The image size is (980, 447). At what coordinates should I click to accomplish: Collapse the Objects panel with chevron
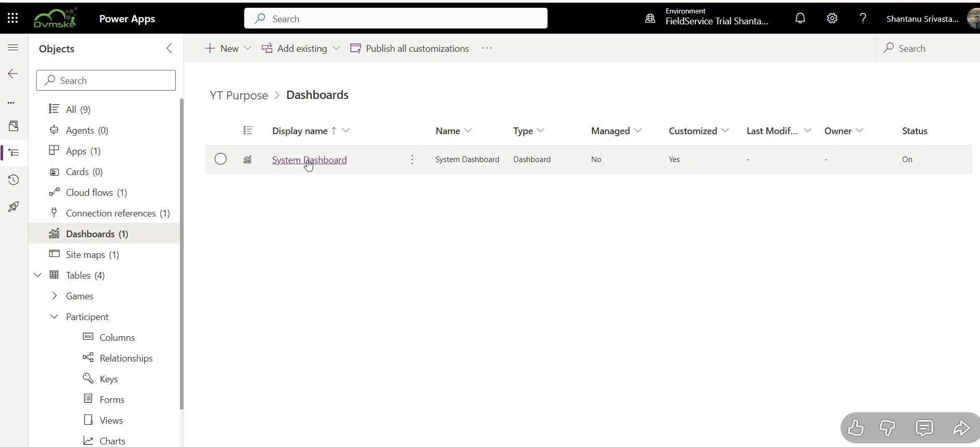click(169, 48)
